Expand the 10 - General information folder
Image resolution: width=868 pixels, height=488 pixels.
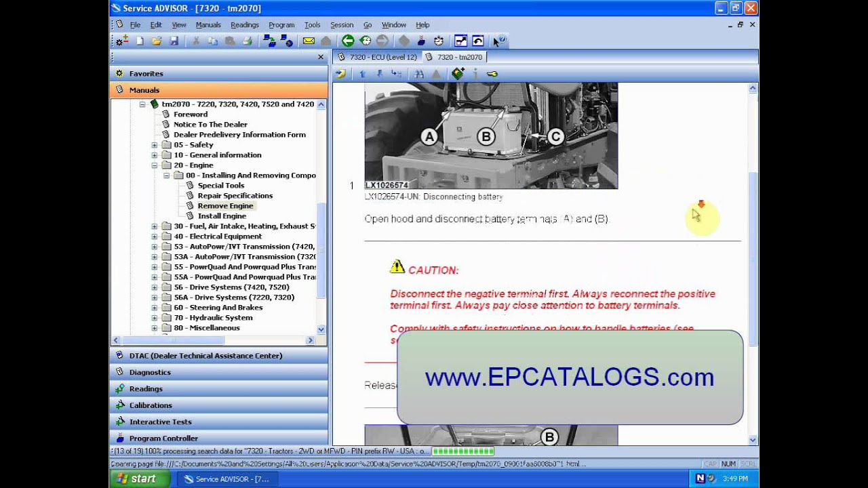click(155, 155)
